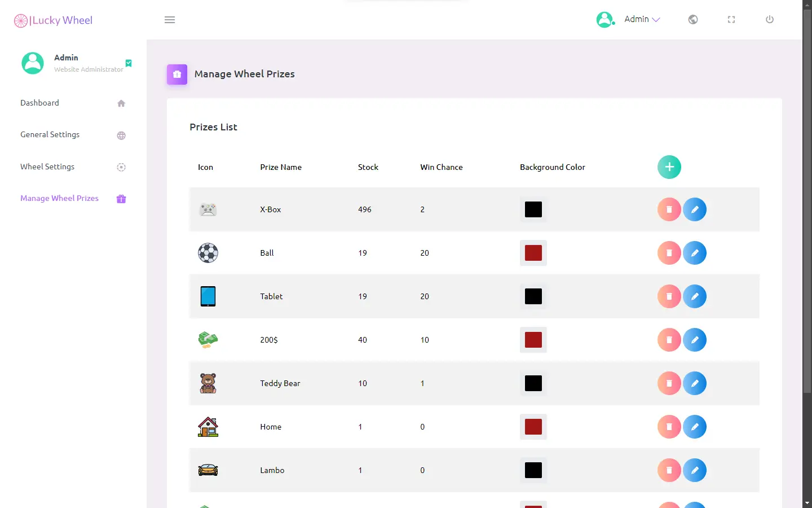Viewport: 812px width, 508px height.
Task: Click the power logout icon
Action: pyautogui.click(x=770, y=20)
